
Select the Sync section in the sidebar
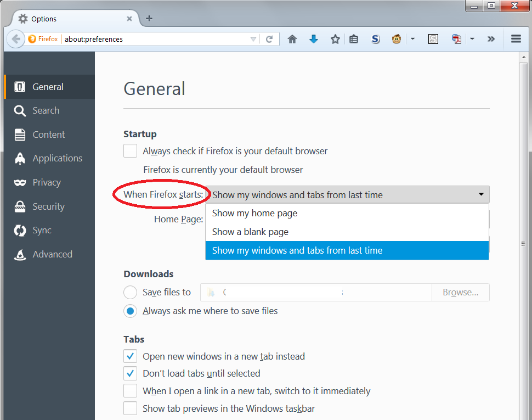pos(47,230)
